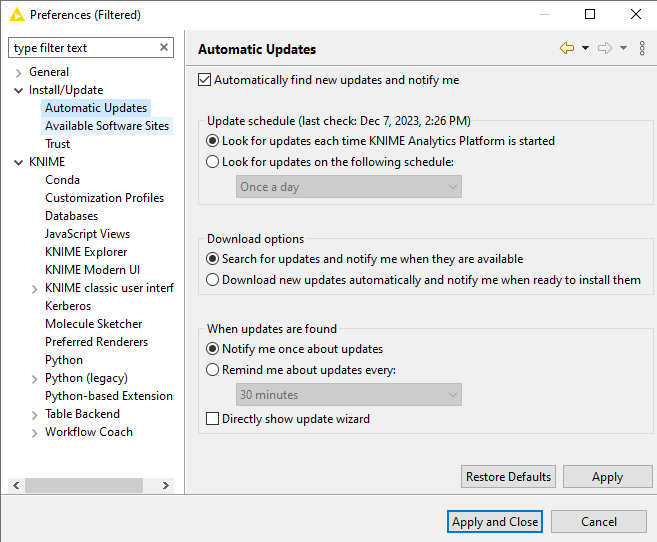Select Download new updates automatically option

click(212, 280)
